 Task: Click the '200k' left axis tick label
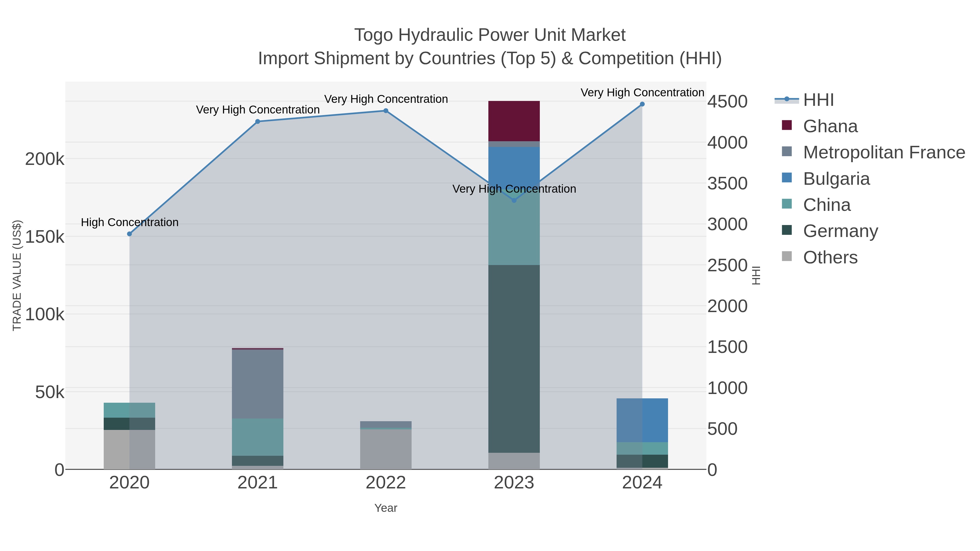coord(45,159)
